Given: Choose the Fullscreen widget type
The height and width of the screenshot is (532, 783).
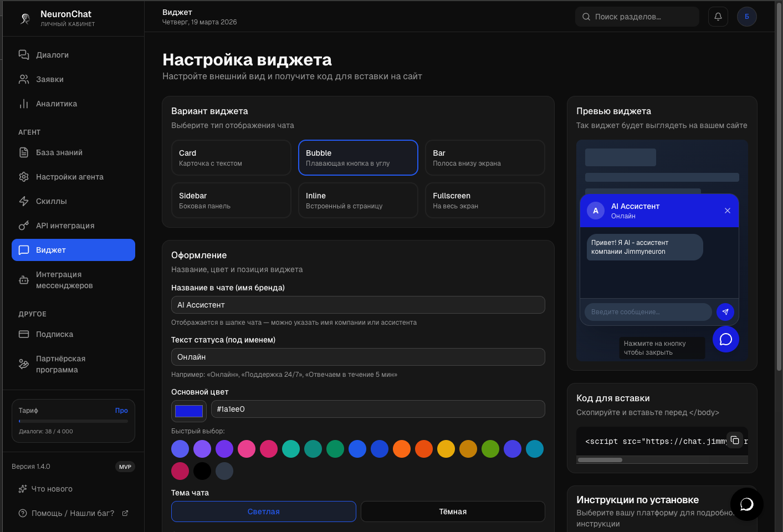Looking at the screenshot, I should tap(484, 200).
